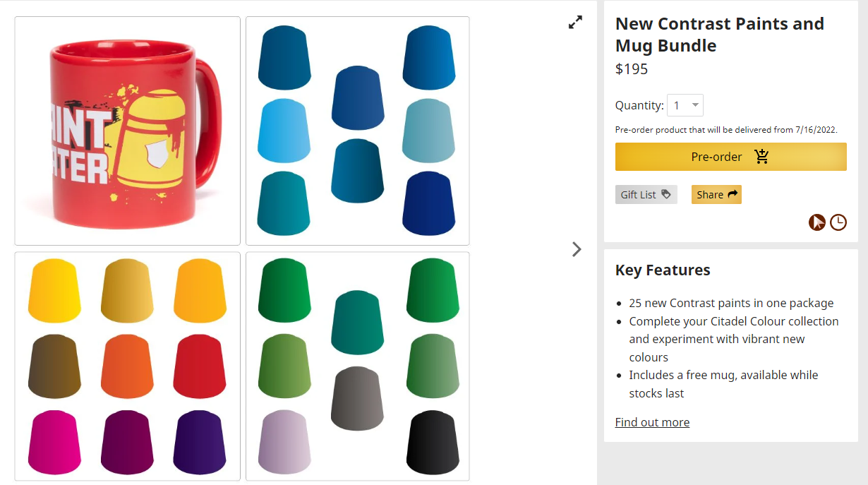The height and width of the screenshot is (485, 868).
Task: Click the brown cursor badge icon
Action: [x=817, y=222]
